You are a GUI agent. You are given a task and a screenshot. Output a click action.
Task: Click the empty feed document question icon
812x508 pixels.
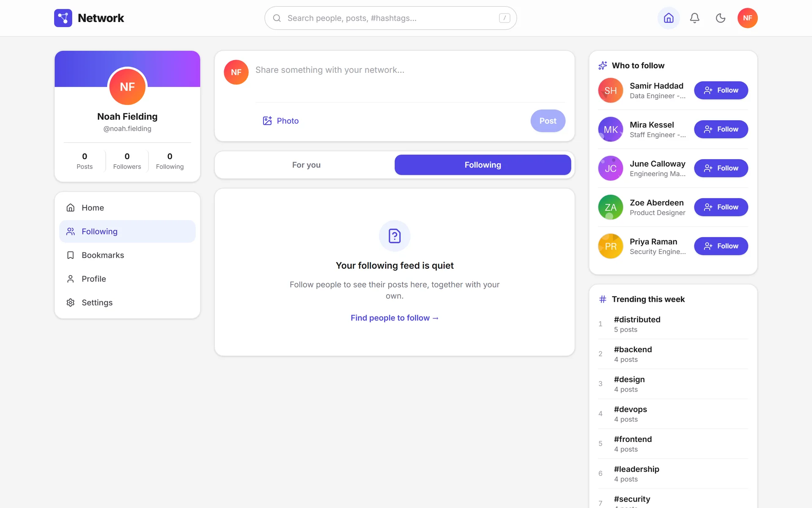tap(395, 236)
